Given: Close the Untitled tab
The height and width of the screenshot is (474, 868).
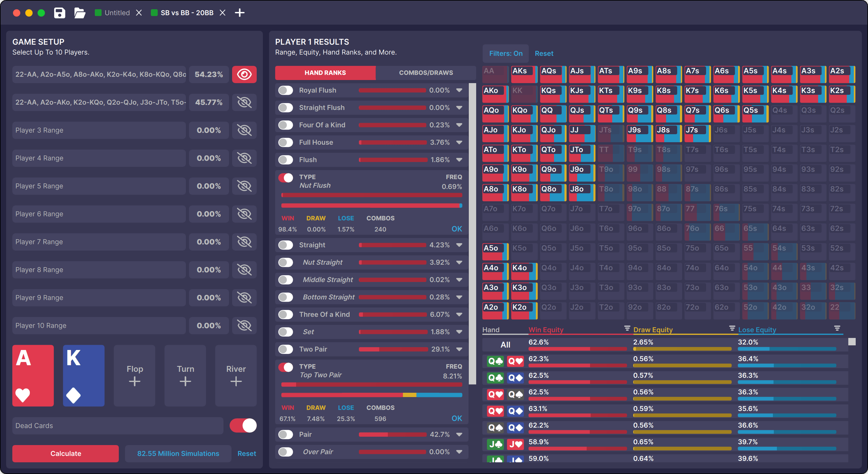Looking at the screenshot, I should (139, 13).
